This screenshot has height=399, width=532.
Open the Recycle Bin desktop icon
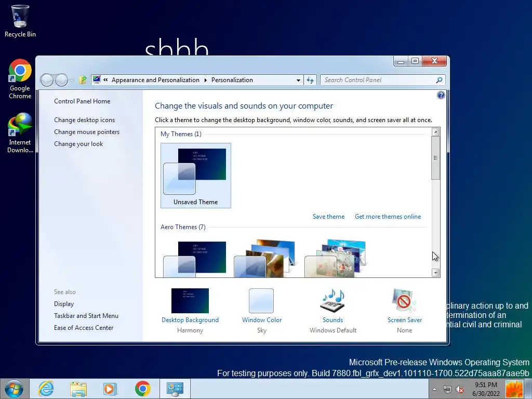[x=20, y=21]
